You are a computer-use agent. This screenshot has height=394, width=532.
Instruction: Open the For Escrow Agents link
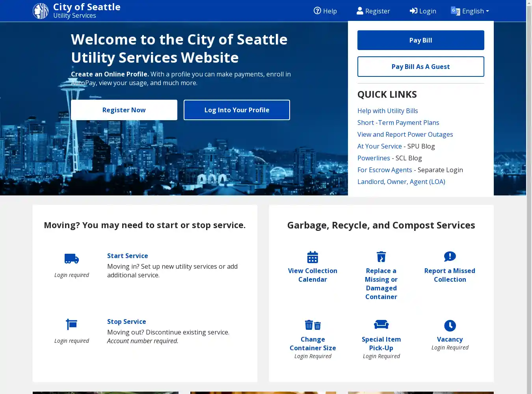(385, 170)
